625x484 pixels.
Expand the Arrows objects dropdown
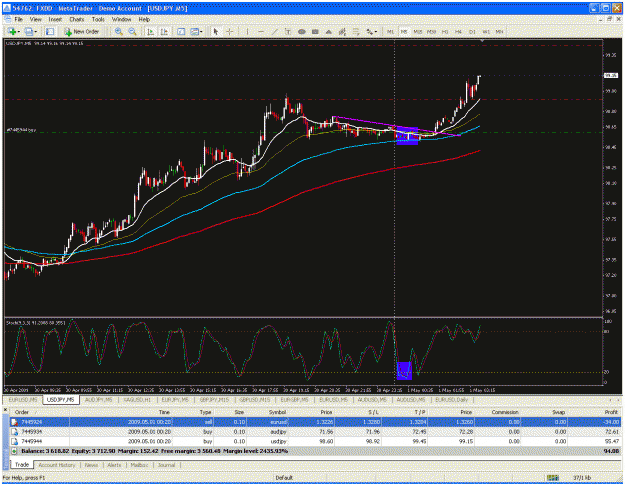tap(376, 31)
